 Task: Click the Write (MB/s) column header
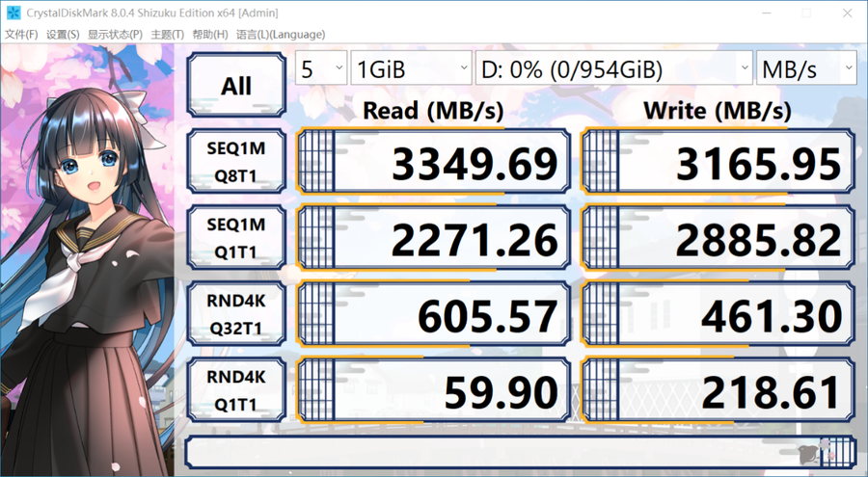point(718,111)
